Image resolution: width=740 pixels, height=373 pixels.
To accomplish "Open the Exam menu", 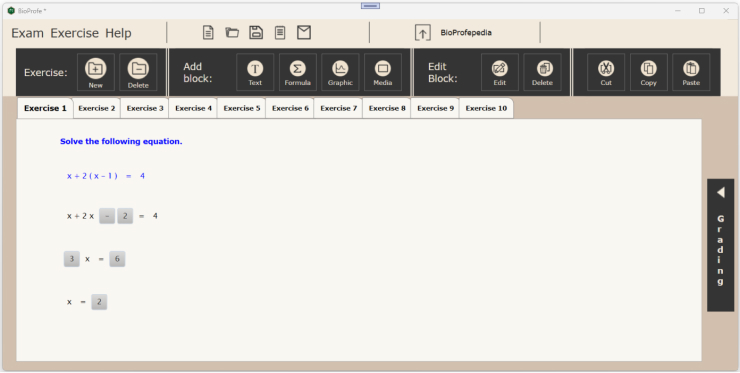I will coord(27,33).
